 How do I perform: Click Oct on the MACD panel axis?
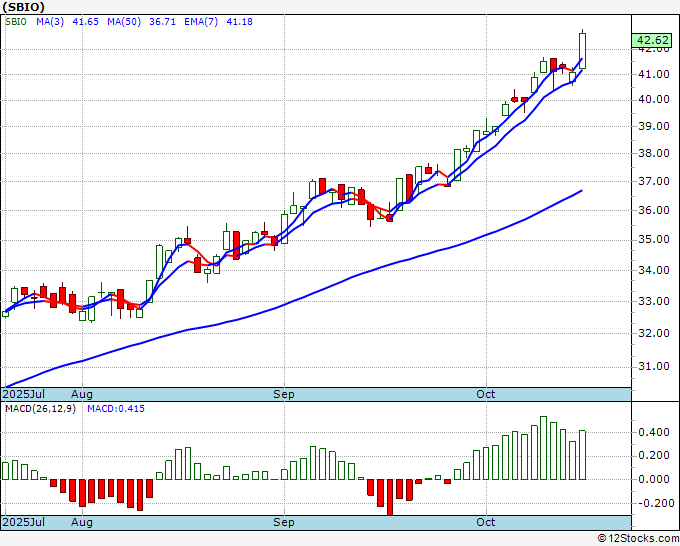click(486, 522)
